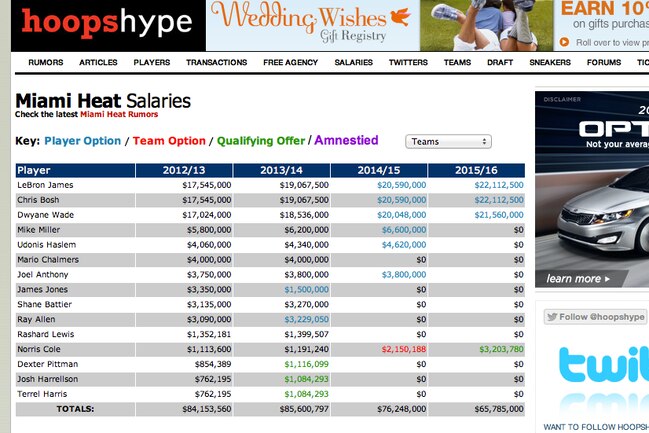Click the Follow @hoopshype button
Image resolution: width=649 pixels, height=433 pixels.
(x=595, y=317)
